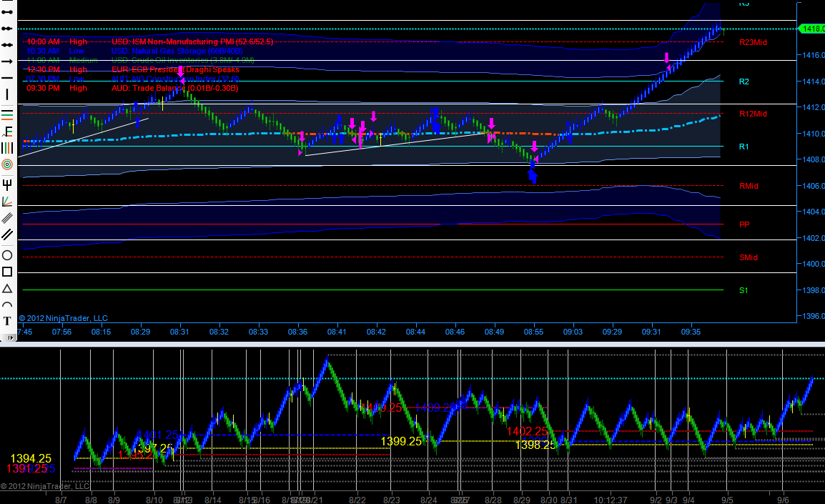Click the 1416.0 price axis label

[x=814, y=55]
